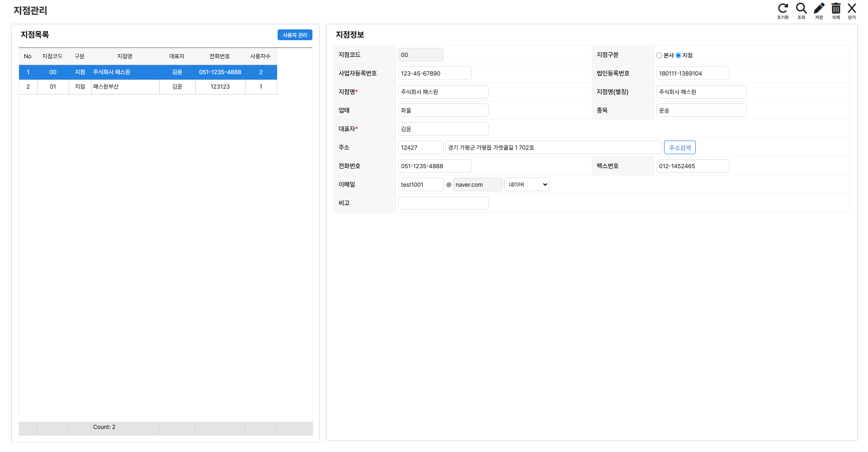Click the 지점명 input field

(443, 92)
